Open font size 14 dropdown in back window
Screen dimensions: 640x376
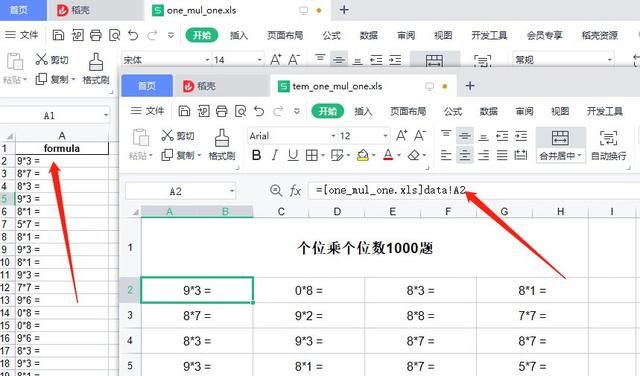point(260,60)
